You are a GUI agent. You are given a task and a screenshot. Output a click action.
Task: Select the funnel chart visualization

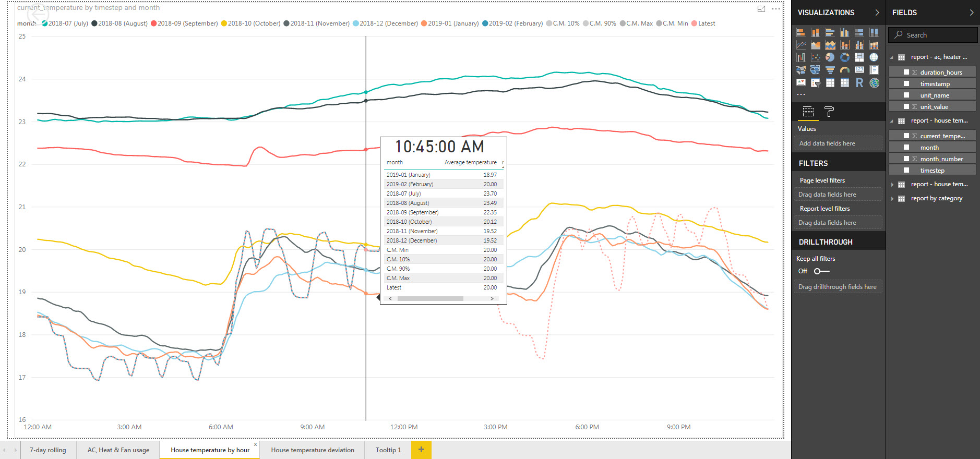(x=830, y=70)
